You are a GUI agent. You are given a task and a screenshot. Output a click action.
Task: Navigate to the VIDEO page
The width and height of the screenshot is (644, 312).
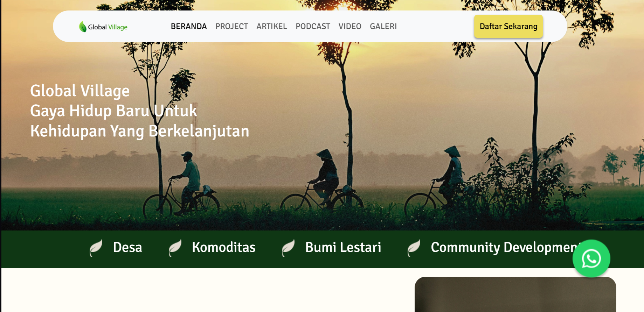350,26
